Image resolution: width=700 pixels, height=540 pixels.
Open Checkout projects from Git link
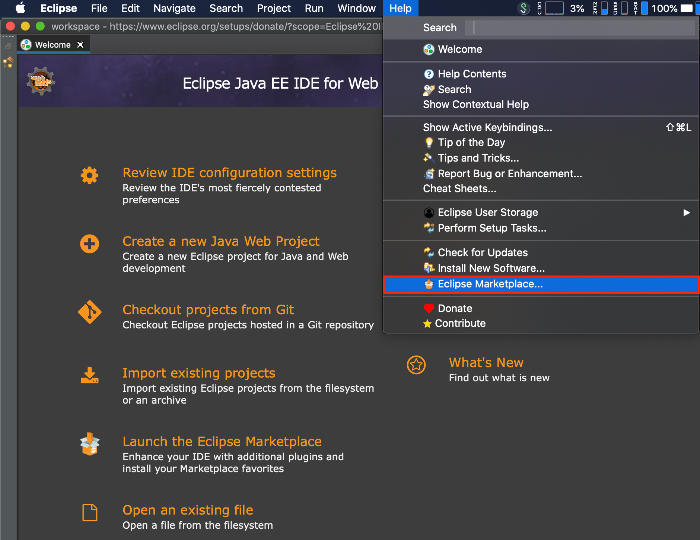tap(208, 310)
